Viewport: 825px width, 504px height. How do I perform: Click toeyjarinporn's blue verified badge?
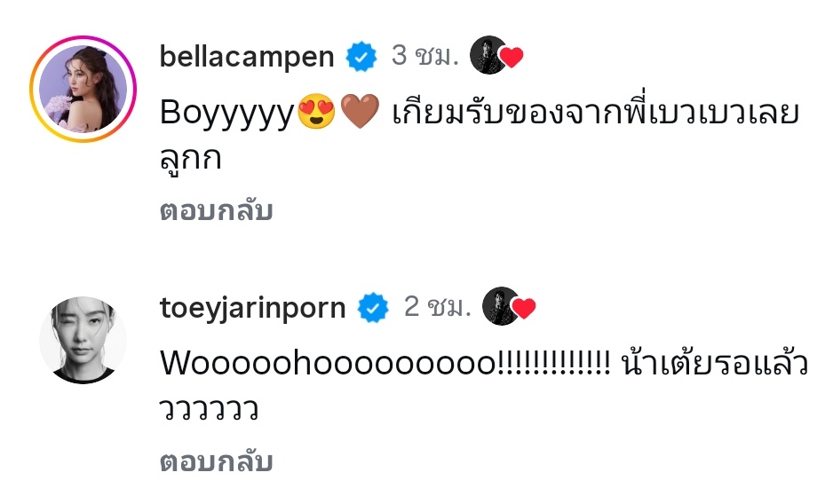[373, 307]
